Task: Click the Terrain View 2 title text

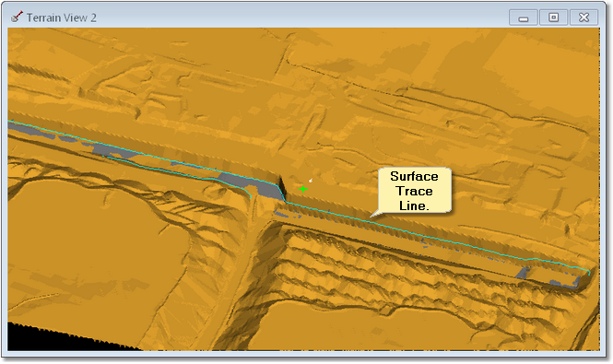Action: pos(62,18)
